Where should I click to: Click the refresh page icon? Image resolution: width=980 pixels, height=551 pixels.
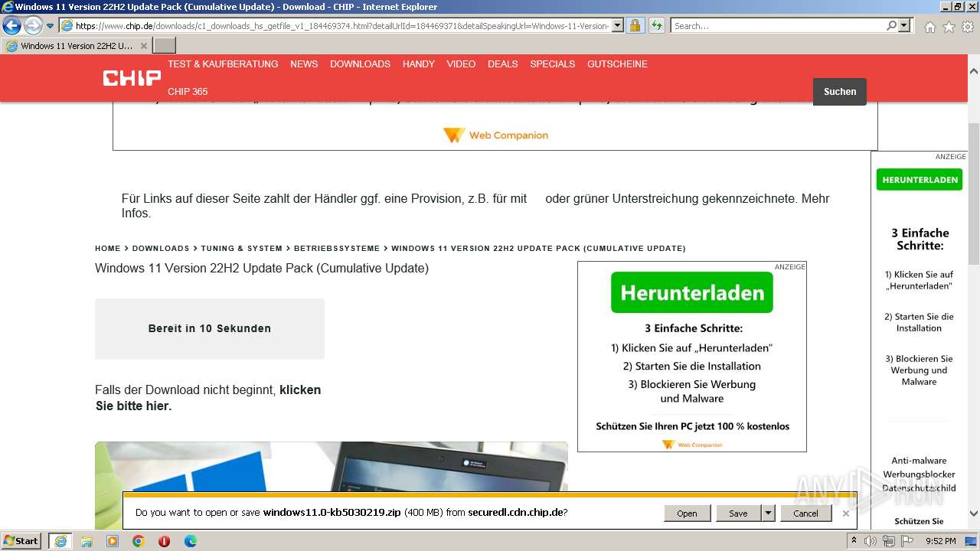click(657, 25)
